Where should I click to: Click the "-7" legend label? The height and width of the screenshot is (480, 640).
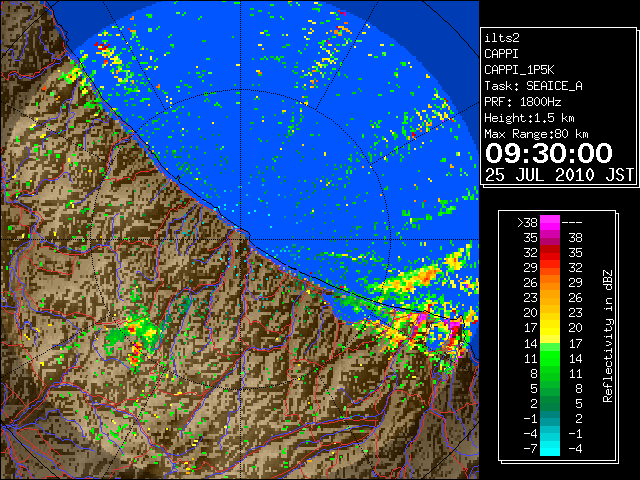tap(530, 449)
